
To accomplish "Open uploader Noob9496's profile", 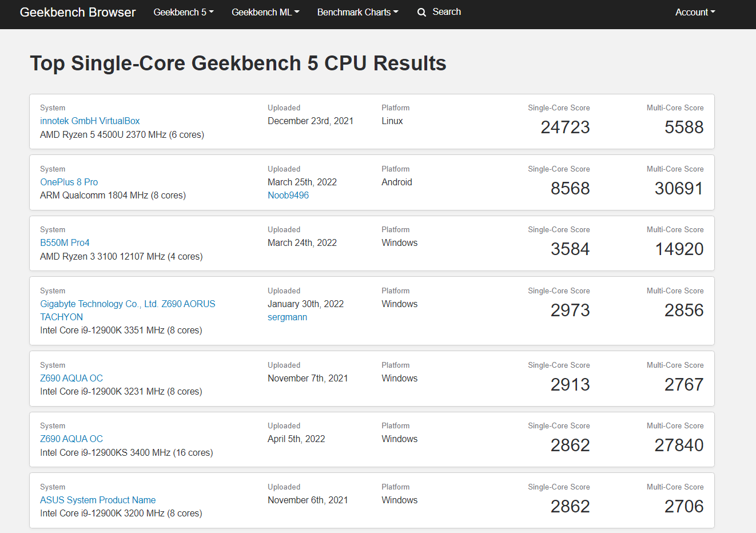I will [288, 195].
